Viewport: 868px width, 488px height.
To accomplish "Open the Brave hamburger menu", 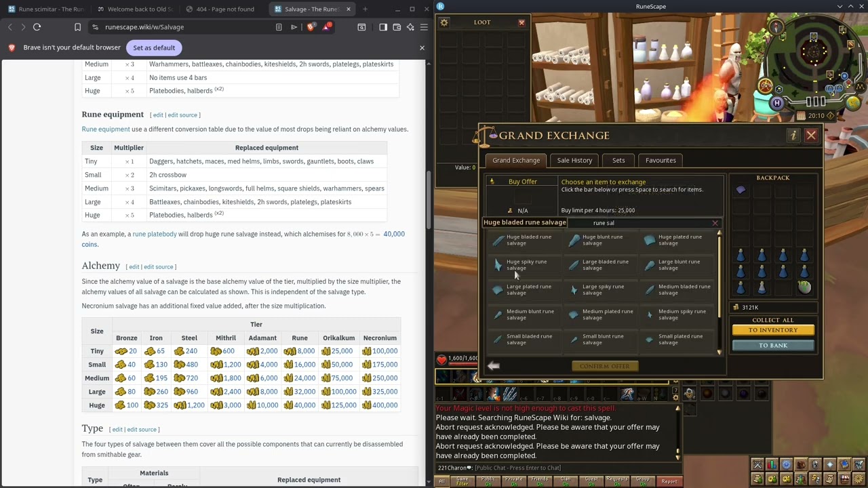I will [x=424, y=27].
